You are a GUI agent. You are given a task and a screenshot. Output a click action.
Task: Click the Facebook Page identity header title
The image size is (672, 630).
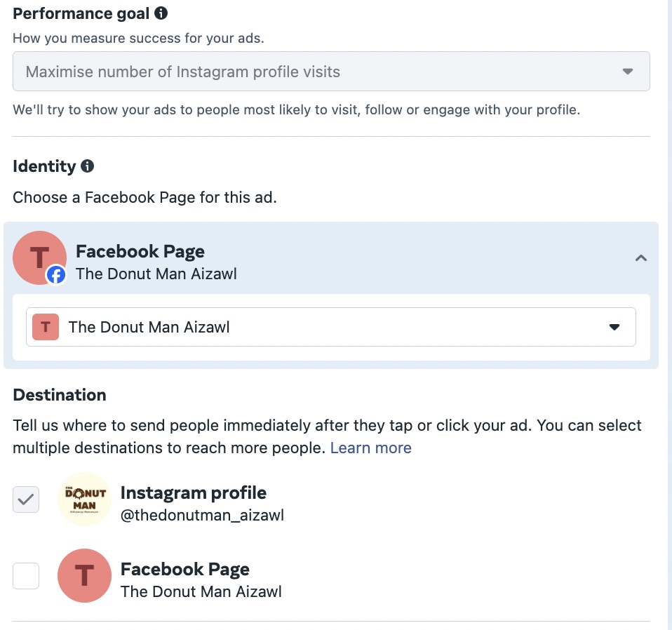(x=140, y=251)
